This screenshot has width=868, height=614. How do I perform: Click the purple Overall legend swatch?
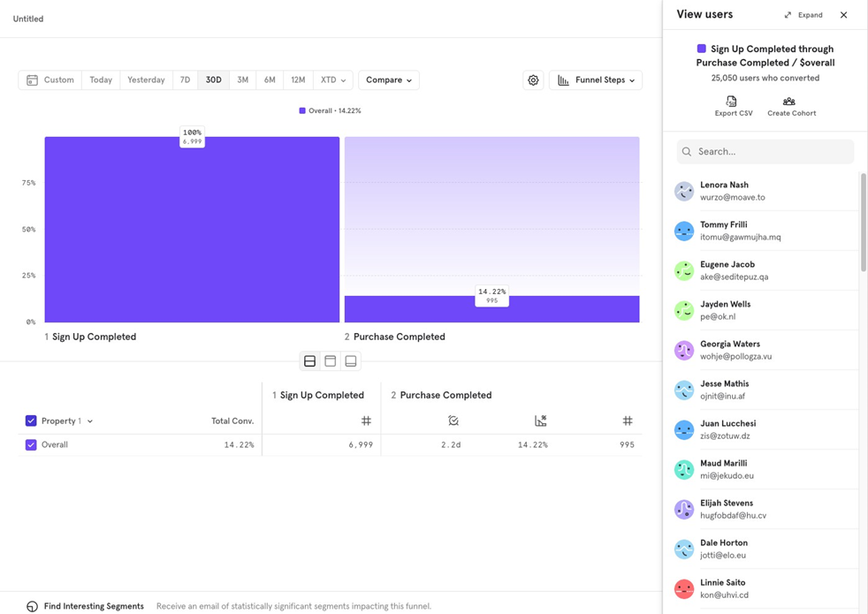302,111
